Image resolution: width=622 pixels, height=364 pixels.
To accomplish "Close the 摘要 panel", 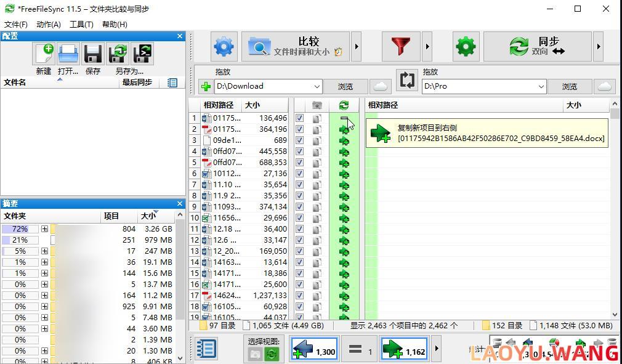I will point(180,203).
